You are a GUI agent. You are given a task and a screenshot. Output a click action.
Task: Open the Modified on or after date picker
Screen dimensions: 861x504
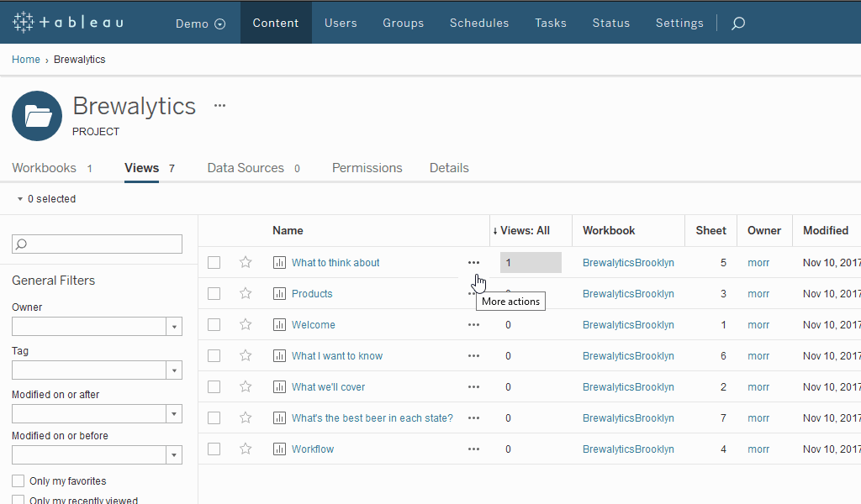tap(173, 413)
